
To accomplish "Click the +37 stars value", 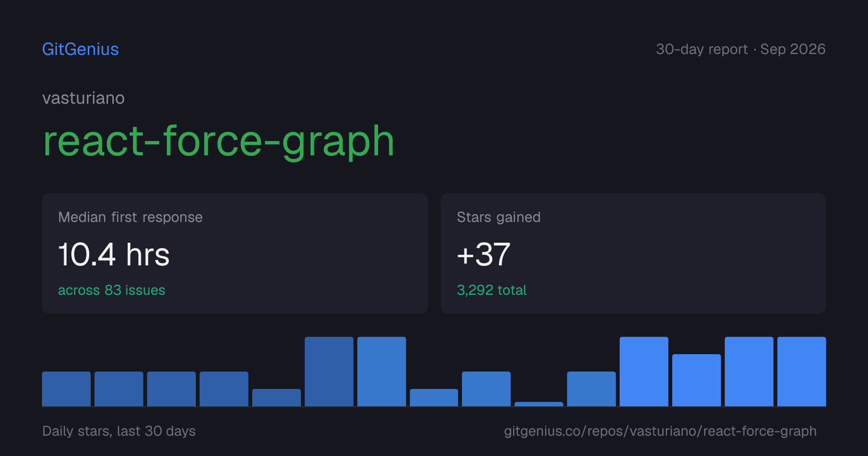I will [484, 254].
